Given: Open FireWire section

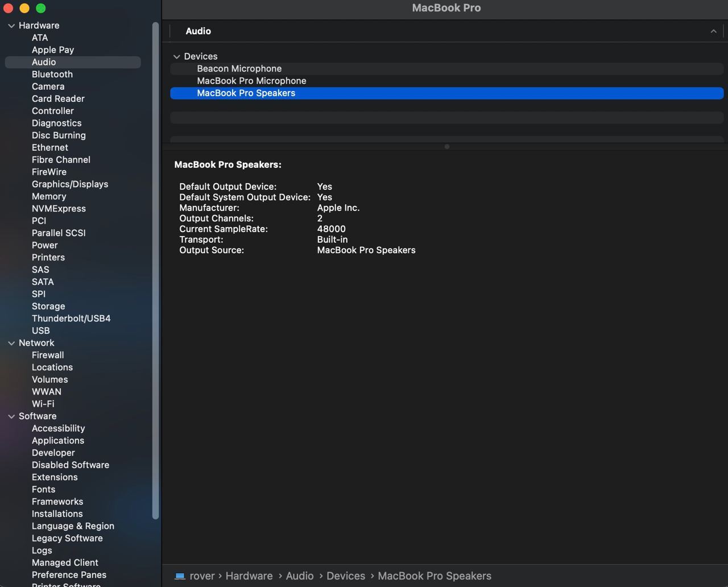Looking at the screenshot, I should click(x=49, y=172).
